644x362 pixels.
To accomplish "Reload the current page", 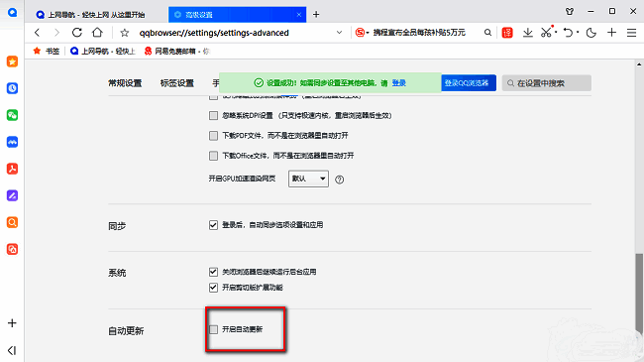I will pyautogui.click(x=77, y=33).
